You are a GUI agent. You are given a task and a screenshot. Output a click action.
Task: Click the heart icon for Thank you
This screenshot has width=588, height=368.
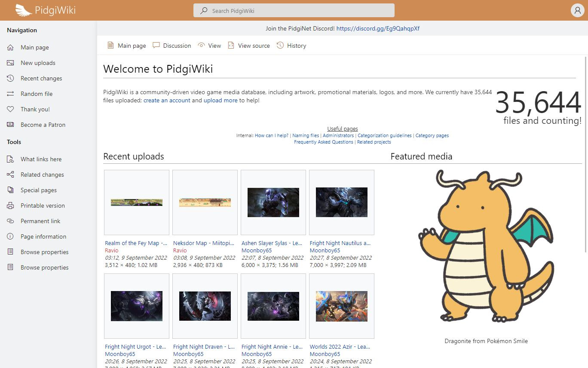(10, 109)
